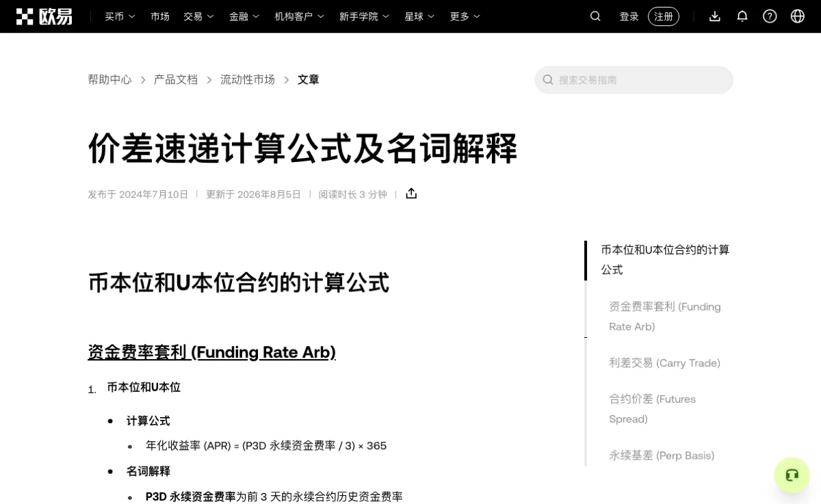The width and height of the screenshot is (821, 504).
Task: Open the search magnifier icon in the top bar
Action: (x=595, y=16)
